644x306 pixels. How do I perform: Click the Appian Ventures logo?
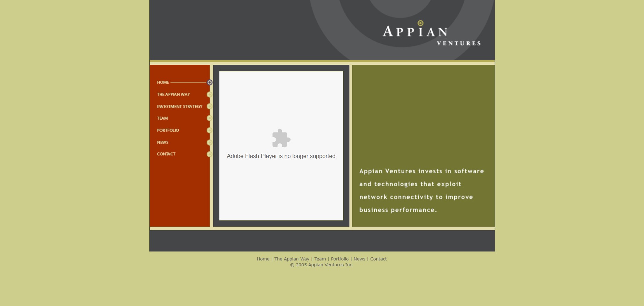432,33
